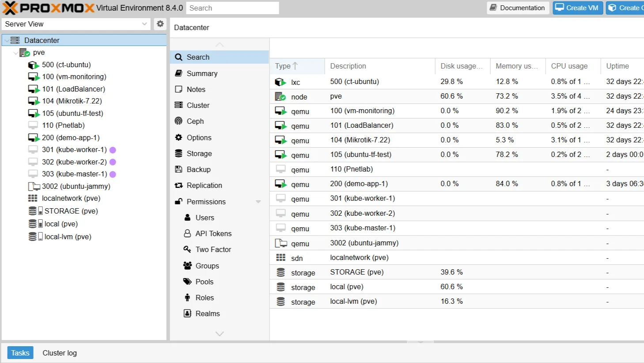Image resolution: width=644 pixels, height=363 pixels.
Task: Open the Documentation button
Action: coord(518,8)
